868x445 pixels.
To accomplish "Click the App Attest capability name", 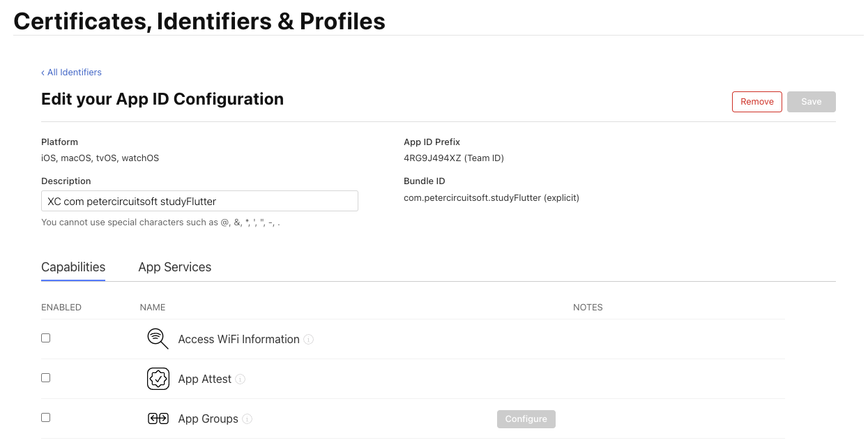I will (x=205, y=379).
